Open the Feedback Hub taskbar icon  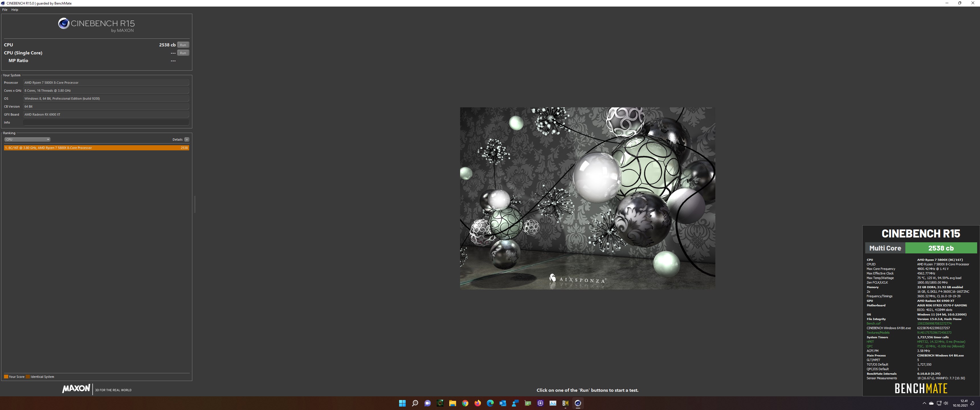515,403
